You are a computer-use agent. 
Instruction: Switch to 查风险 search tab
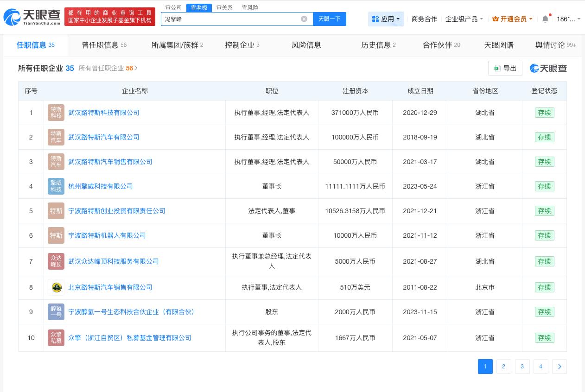(x=250, y=8)
